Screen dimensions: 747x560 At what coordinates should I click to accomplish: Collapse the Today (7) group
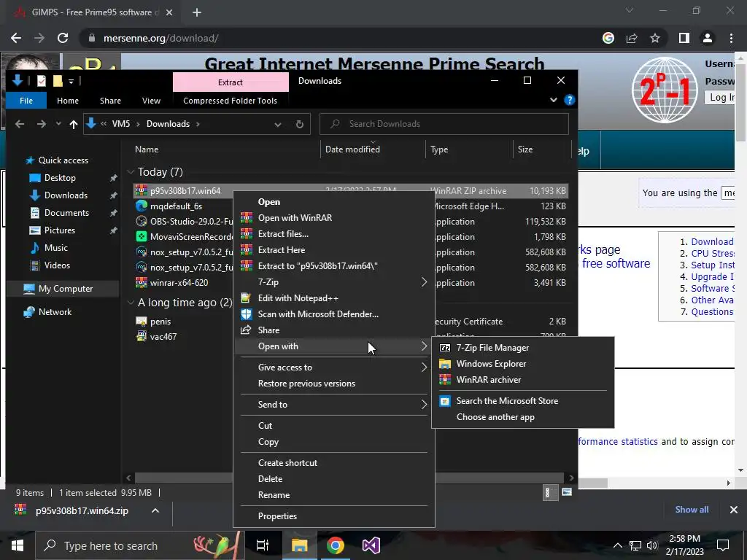coord(131,172)
